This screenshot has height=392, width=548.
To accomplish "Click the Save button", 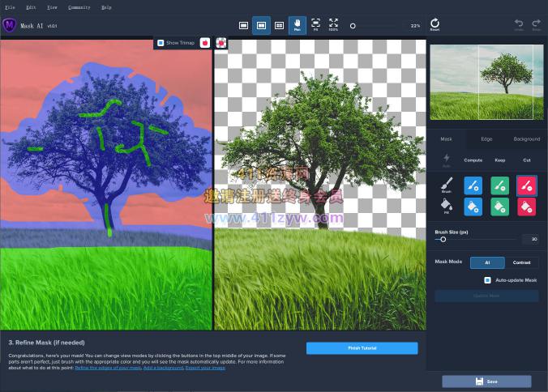I will 486,381.
